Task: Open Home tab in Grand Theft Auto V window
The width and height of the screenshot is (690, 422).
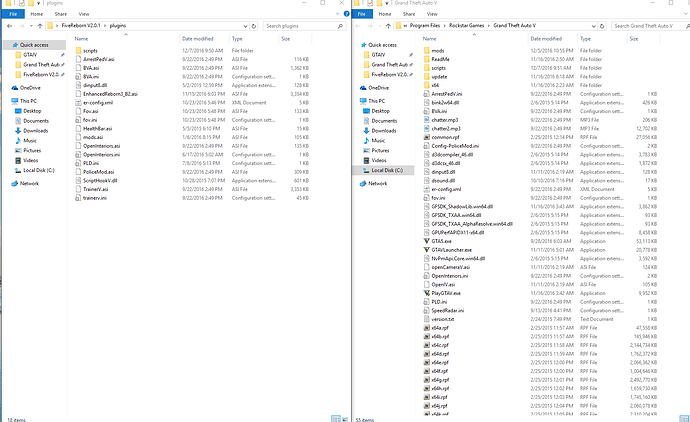Action: tap(385, 14)
